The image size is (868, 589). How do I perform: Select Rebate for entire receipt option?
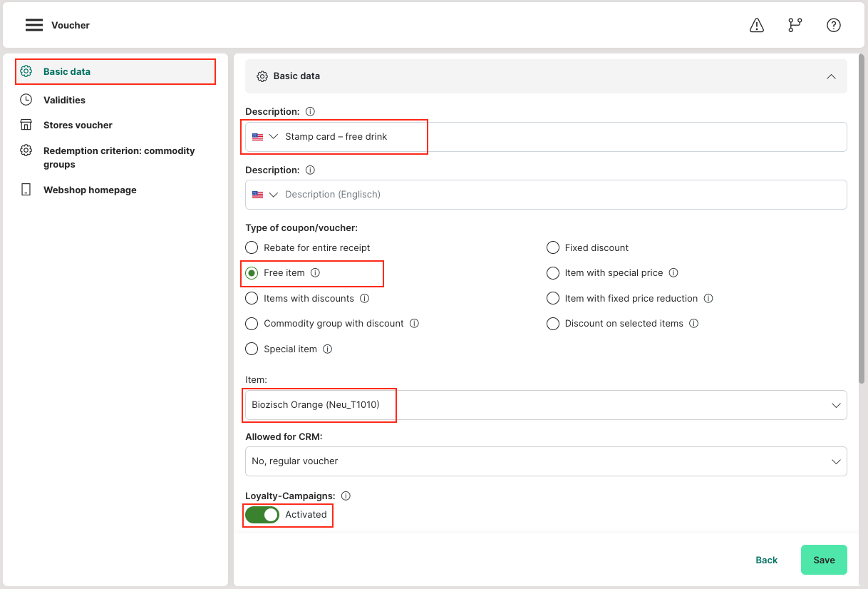pos(252,247)
